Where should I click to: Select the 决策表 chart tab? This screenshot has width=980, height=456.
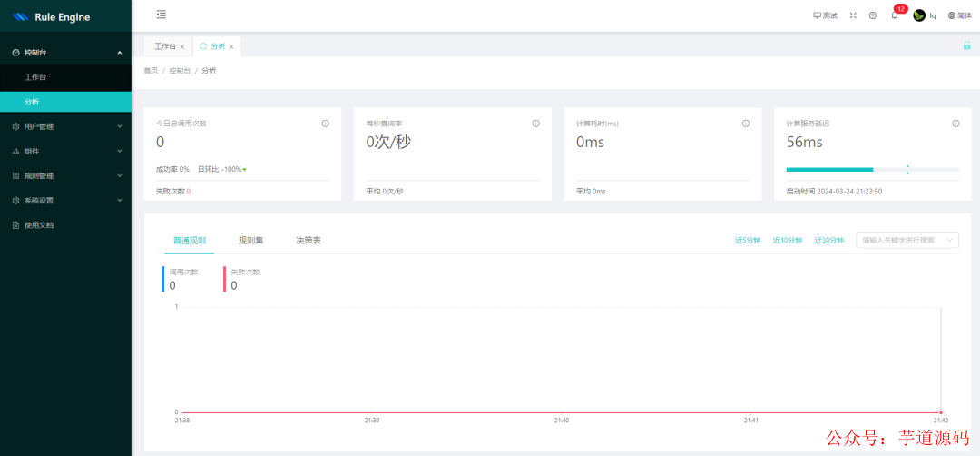coord(309,240)
